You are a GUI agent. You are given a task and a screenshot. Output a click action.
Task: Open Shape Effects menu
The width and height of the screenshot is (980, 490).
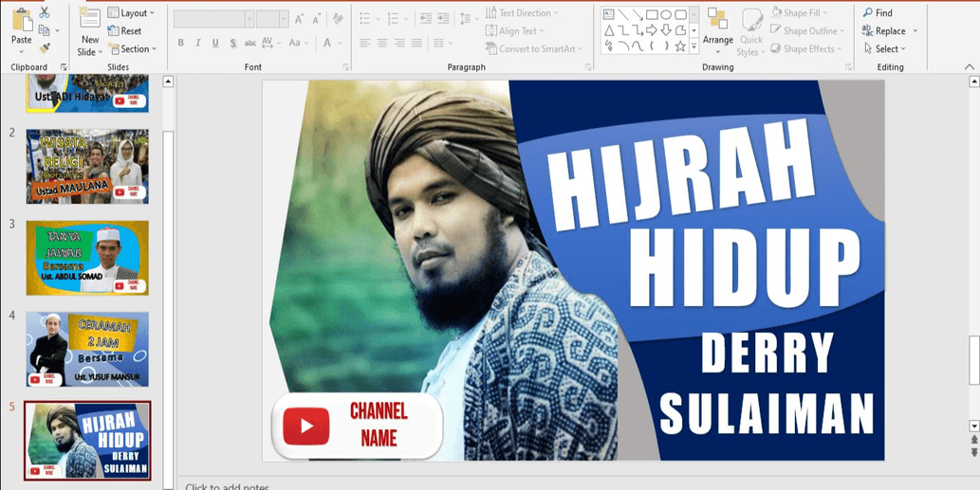coord(805,48)
